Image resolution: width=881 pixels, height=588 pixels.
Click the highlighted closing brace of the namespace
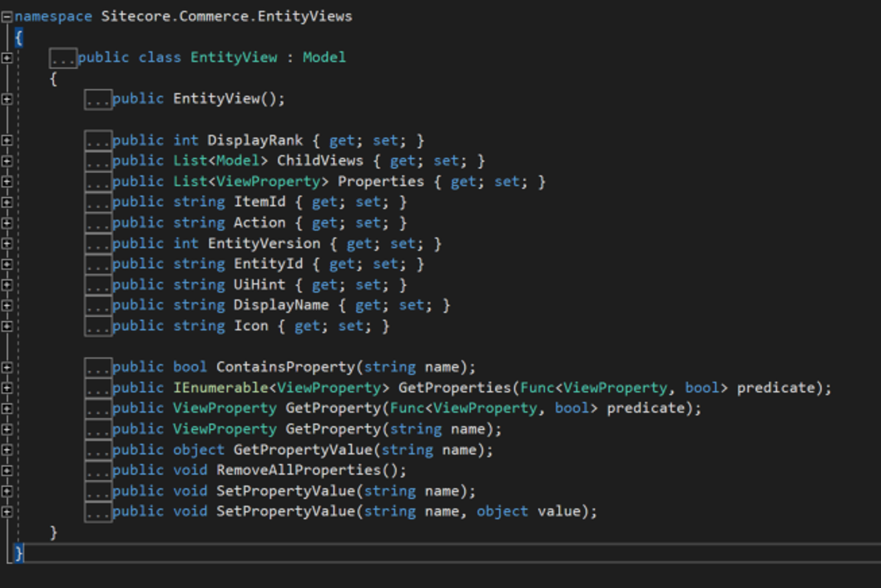pos(18,553)
